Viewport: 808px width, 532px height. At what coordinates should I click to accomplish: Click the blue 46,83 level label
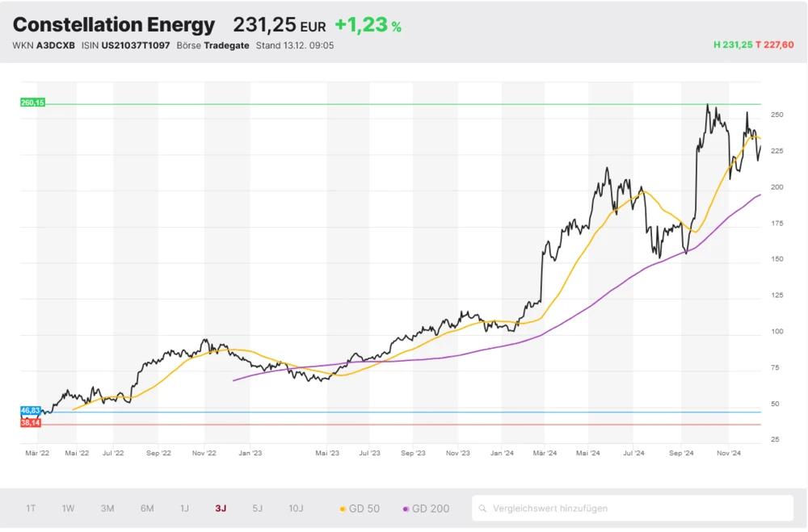[x=31, y=411]
